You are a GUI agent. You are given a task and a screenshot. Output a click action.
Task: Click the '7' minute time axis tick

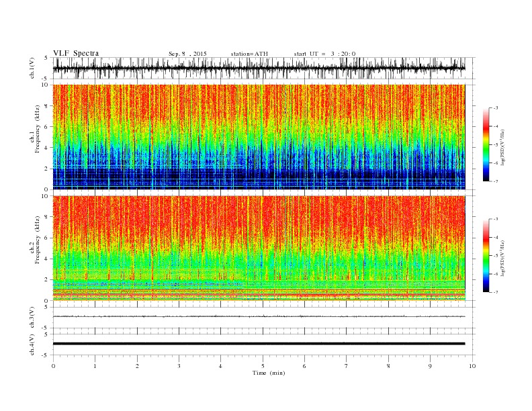click(346, 366)
